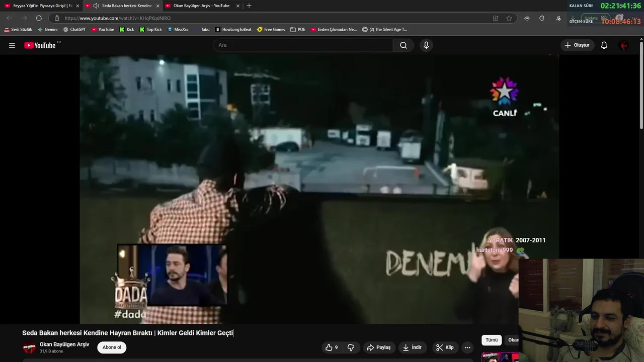Open Sesli Sözlük bookmark
The width and height of the screenshot is (644, 362).
[18, 29]
